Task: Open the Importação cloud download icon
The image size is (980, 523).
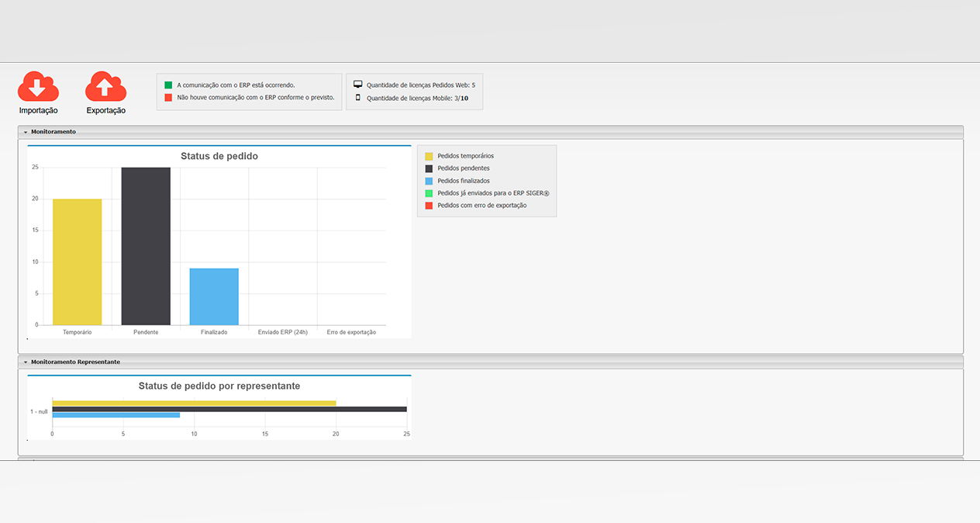Action: click(x=38, y=86)
